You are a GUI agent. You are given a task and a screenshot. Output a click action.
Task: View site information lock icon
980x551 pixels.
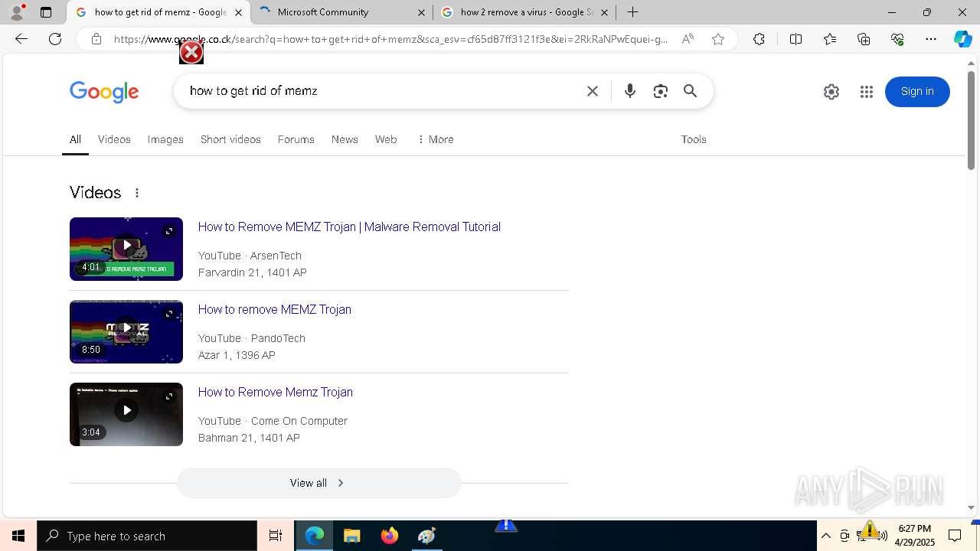coord(96,39)
